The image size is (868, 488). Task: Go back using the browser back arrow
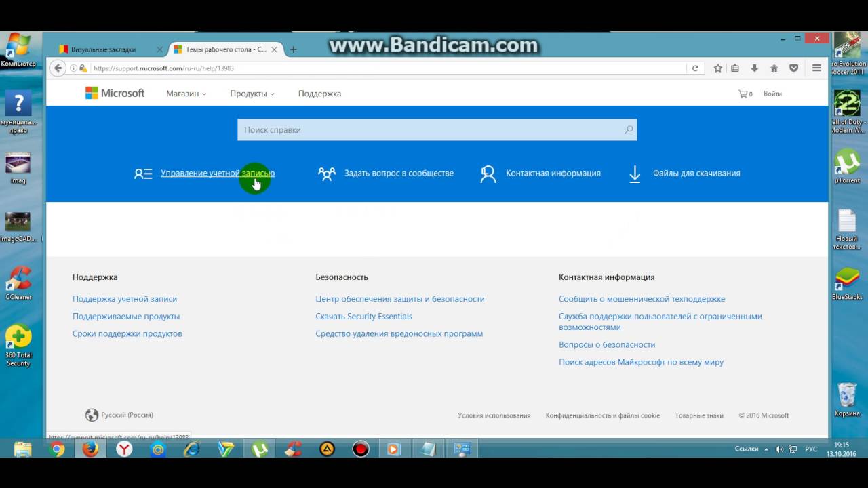[58, 68]
